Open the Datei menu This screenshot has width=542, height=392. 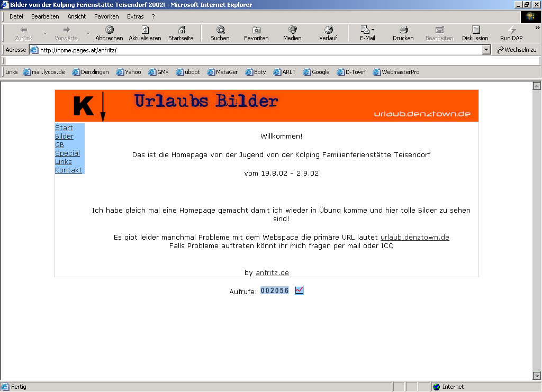[16, 16]
